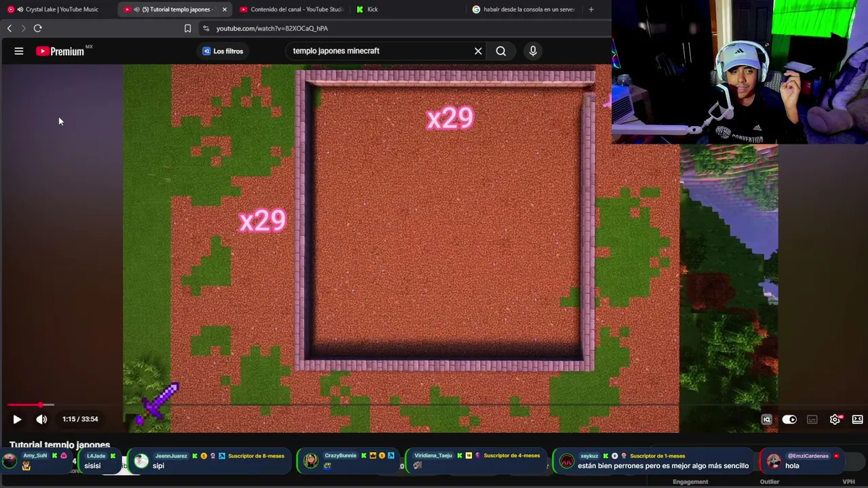
Task: Click the webcam overlay of the streamer
Action: pyautogui.click(x=740, y=72)
